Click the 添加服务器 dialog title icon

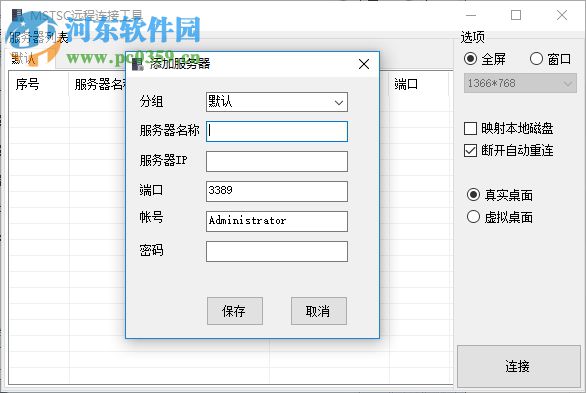pyautogui.click(x=138, y=64)
